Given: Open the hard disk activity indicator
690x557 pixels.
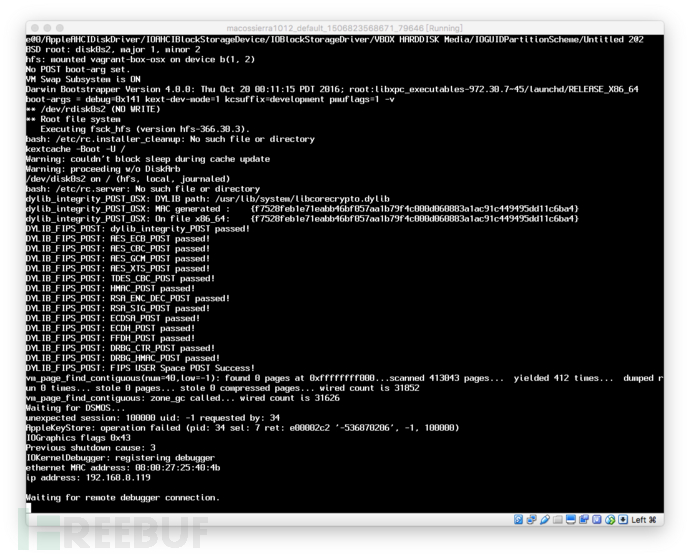Looking at the screenshot, I should [x=518, y=519].
